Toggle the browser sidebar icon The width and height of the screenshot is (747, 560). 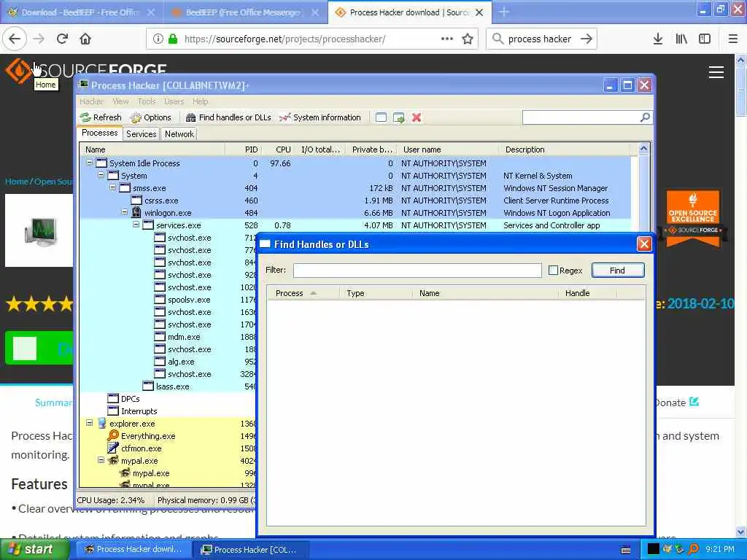pos(705,39)
